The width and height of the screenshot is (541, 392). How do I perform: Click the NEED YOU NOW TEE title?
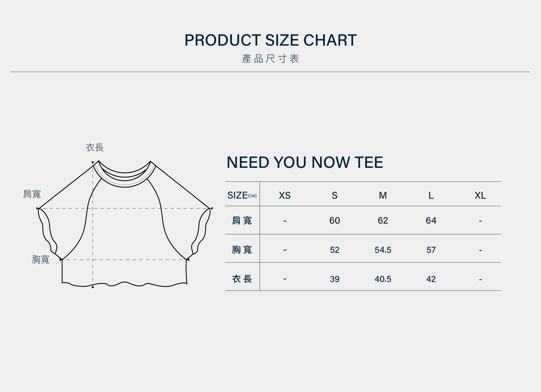305,163
